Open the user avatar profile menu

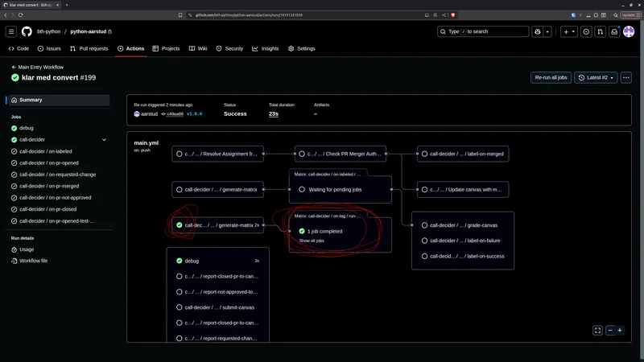tap(629, 31)
